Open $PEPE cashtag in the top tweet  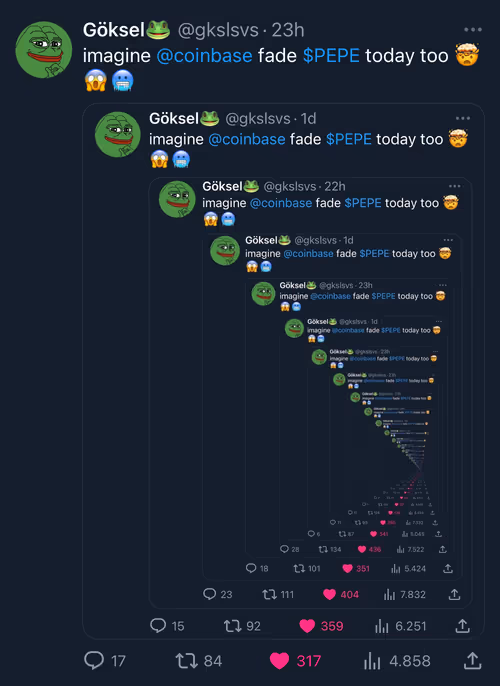coord(331,56)
